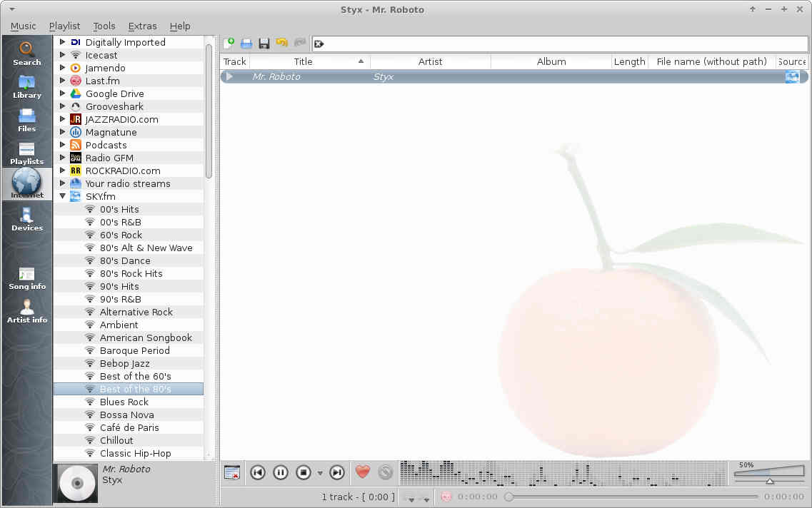Expand the Your radio streams node
This screenshot has height=508, width=812.
click(x=63, y=183)
